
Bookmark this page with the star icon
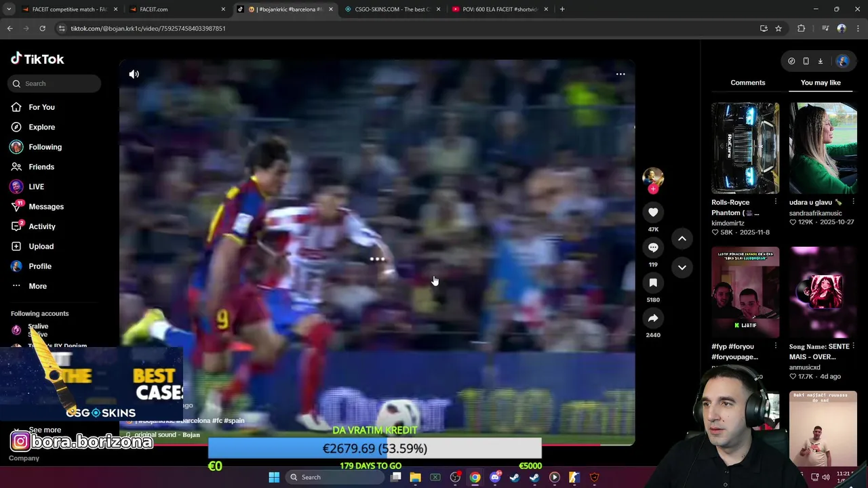(x=778, y=28)
